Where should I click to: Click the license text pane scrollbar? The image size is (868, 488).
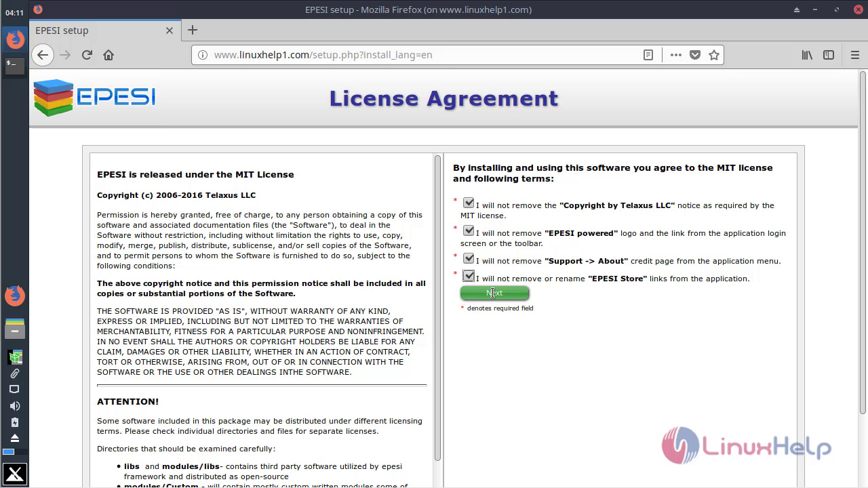(437, 308)
